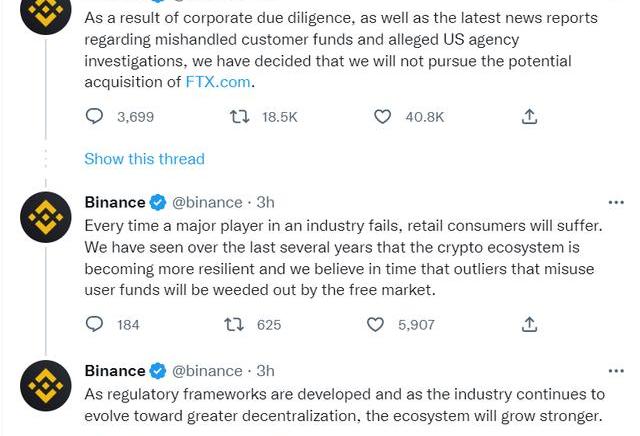
Task: Open more options on regulatory frameworks tweet
Action: tap(616, 371)
